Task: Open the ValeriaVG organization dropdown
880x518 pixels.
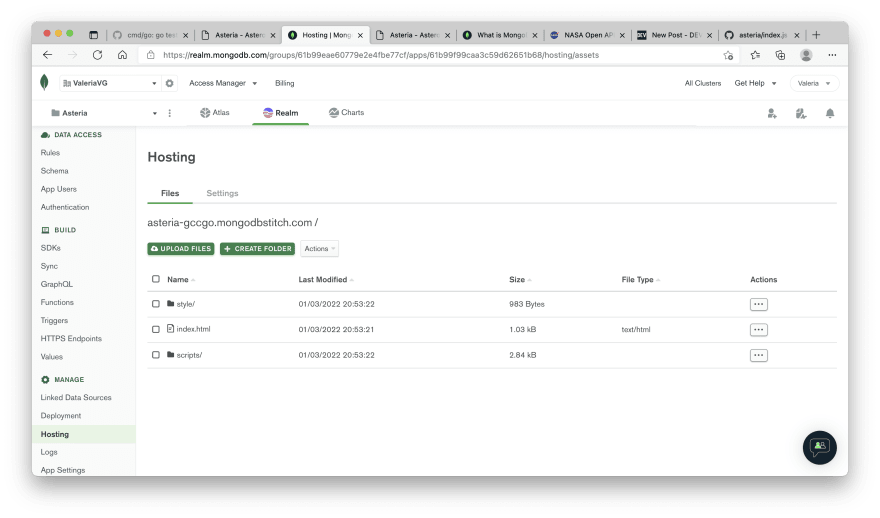Action: (x=109, y=83)
